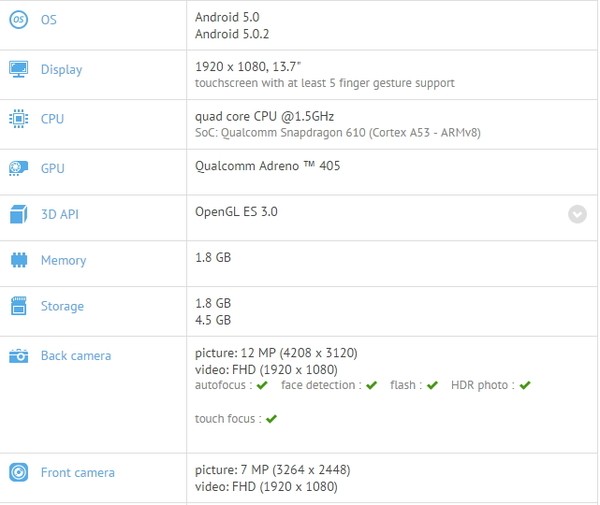
Task: Click the HDR photo checkmark
Action: 524,385
